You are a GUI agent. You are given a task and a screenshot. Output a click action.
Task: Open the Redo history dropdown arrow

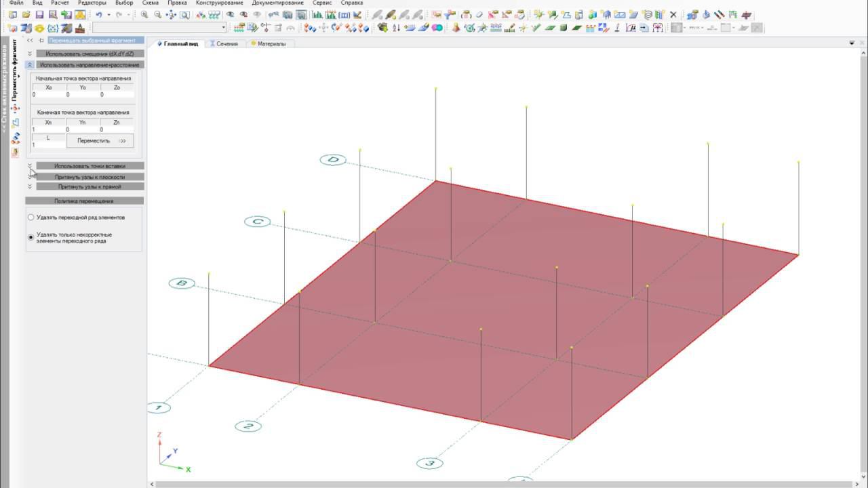129,14
